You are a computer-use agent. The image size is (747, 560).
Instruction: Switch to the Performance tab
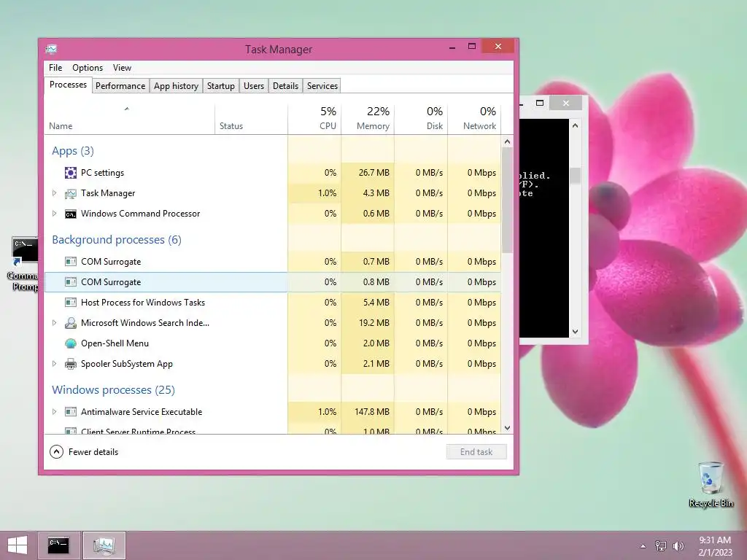[120, 86]
